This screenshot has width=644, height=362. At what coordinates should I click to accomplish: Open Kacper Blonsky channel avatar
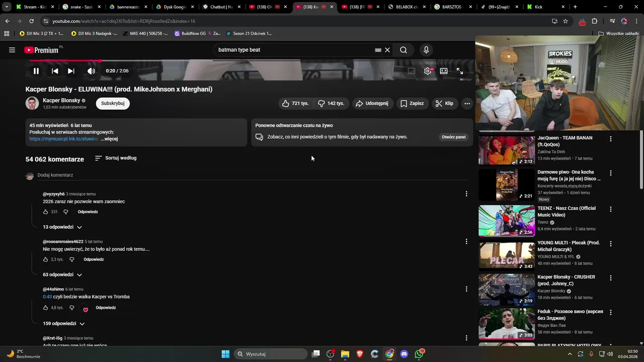[32, 103]
